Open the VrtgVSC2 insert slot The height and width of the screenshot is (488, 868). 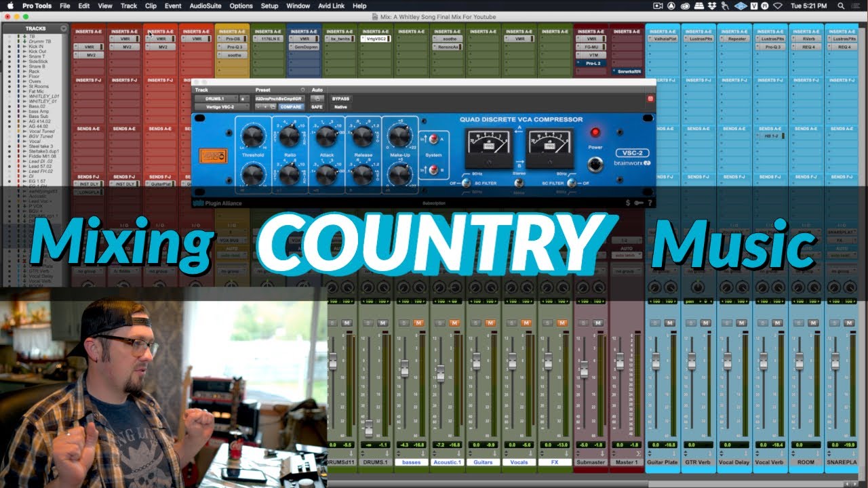pyautogui.click(x=376, y=39)
